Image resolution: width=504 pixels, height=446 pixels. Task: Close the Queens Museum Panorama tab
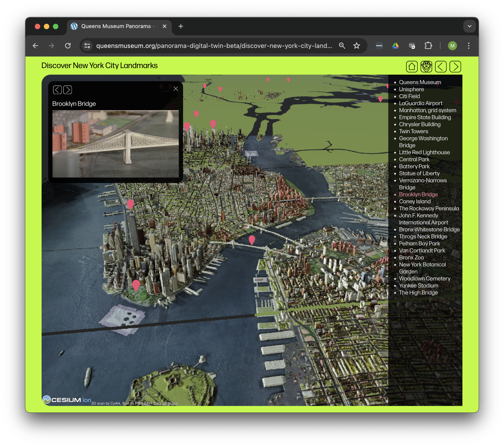click(165, 26)
